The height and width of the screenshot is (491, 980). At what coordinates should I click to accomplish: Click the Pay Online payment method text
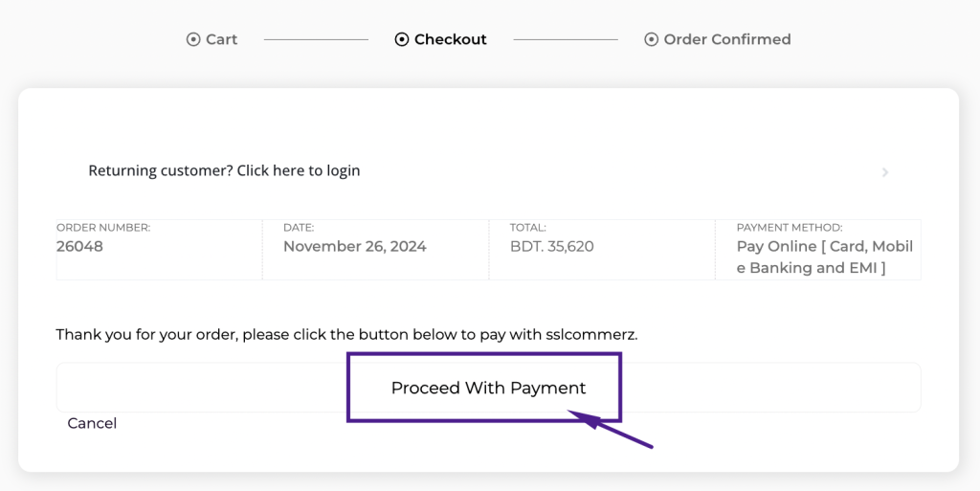pyautogui.click(x=824, y=257)
